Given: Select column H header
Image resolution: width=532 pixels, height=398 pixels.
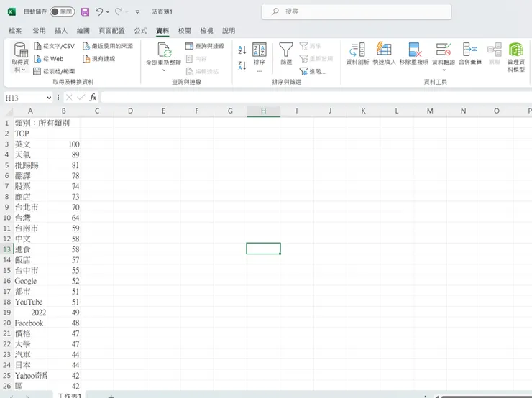Looking at the screenshot, I should [x=263, y=111].
